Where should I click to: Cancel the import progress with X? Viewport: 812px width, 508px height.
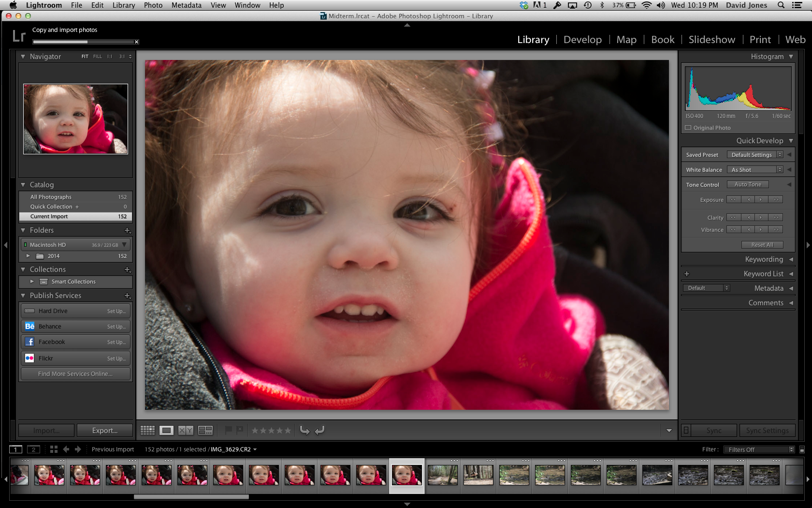(x=136, y=42)
